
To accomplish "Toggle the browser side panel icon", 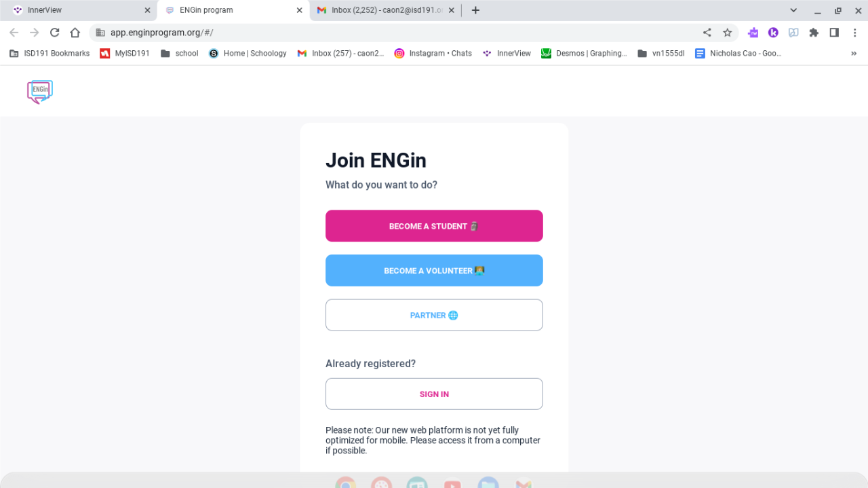I will pos(834,33).
